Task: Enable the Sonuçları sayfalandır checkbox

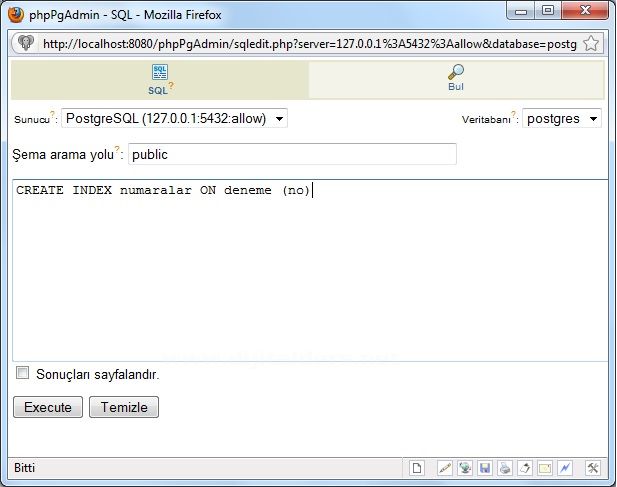Action: (x=22, y=373)
